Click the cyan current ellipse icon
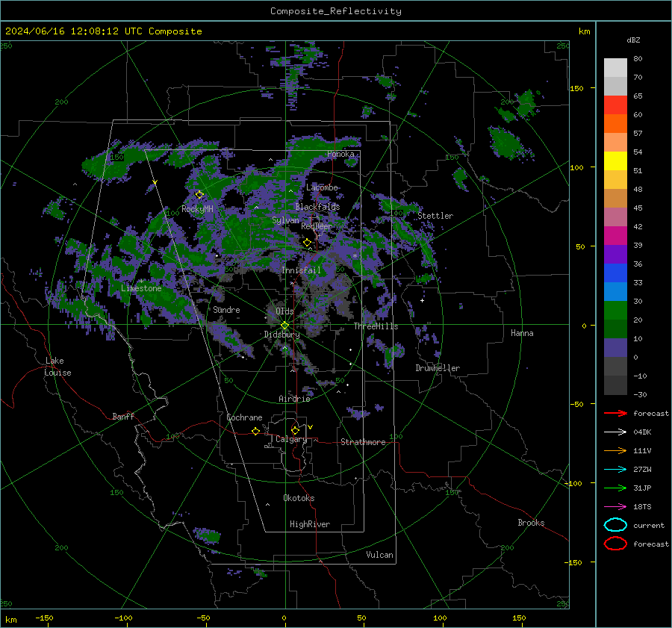This screenshot has height=628, width=672. pos(615,525)
